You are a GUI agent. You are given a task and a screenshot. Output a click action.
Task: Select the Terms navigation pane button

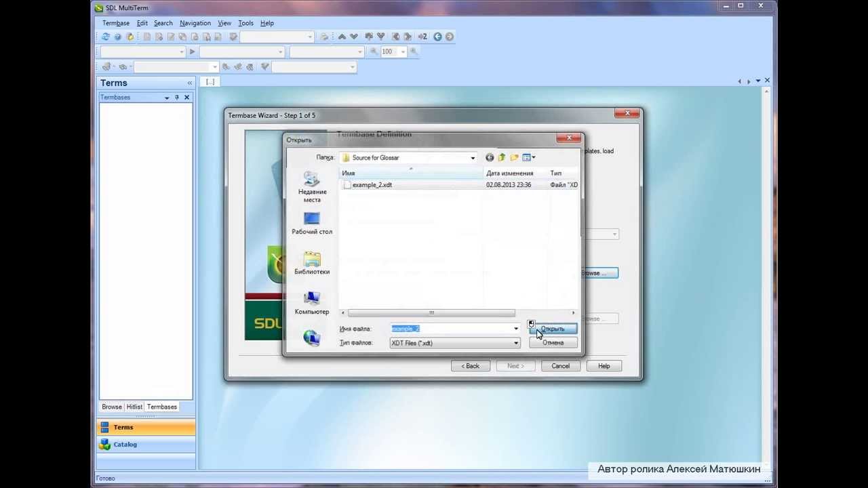(146, 428)
